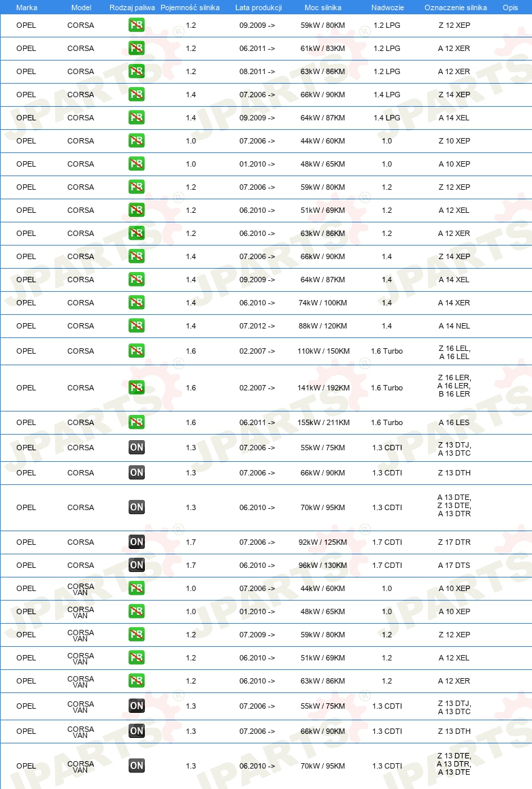Click the Z 17 DTR engine code
Image resolution: width=532 pixels, height=789 pixels.
coord(454,543)
